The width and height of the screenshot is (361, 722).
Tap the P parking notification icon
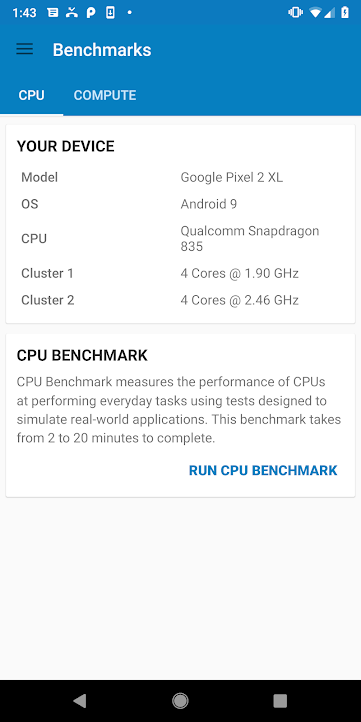(x=91, y=13)
